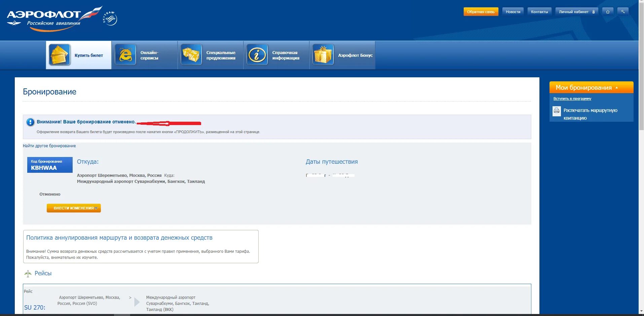Click the airplane icon beside Рейсы

pyautogui.click(x=28, y=274)
